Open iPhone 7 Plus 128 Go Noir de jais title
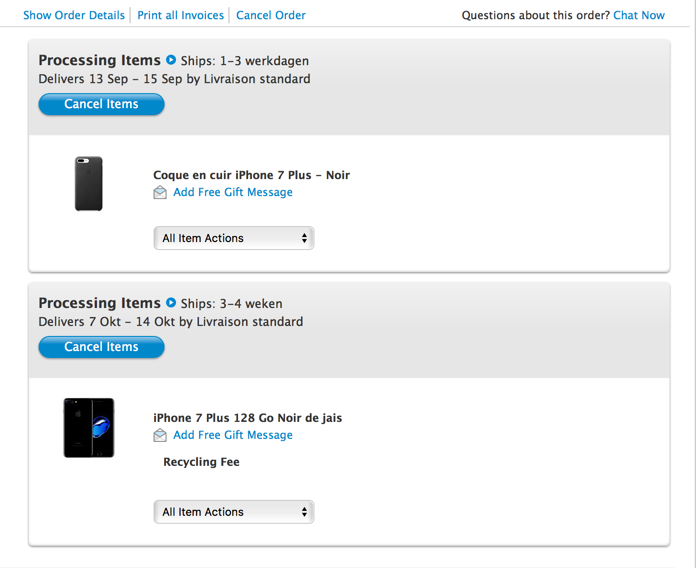The image size is (696, 568). [x=248, y=418]
